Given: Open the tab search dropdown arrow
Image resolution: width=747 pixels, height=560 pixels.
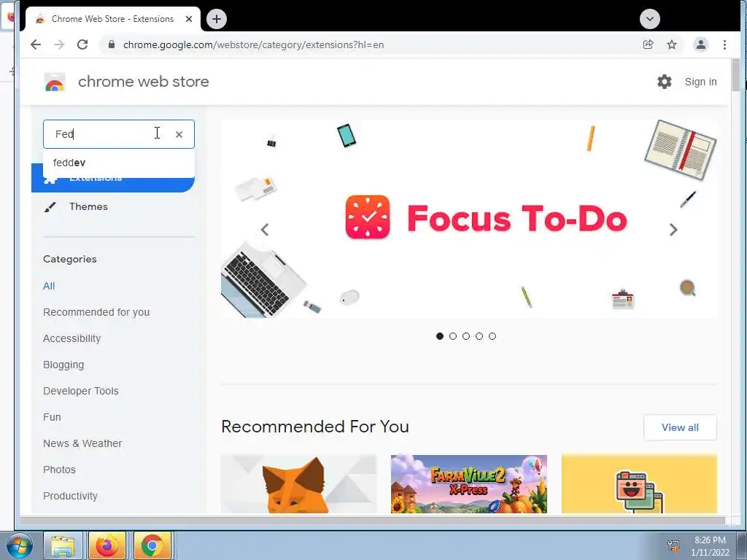Looking at the screenshot, I should 650,19.
